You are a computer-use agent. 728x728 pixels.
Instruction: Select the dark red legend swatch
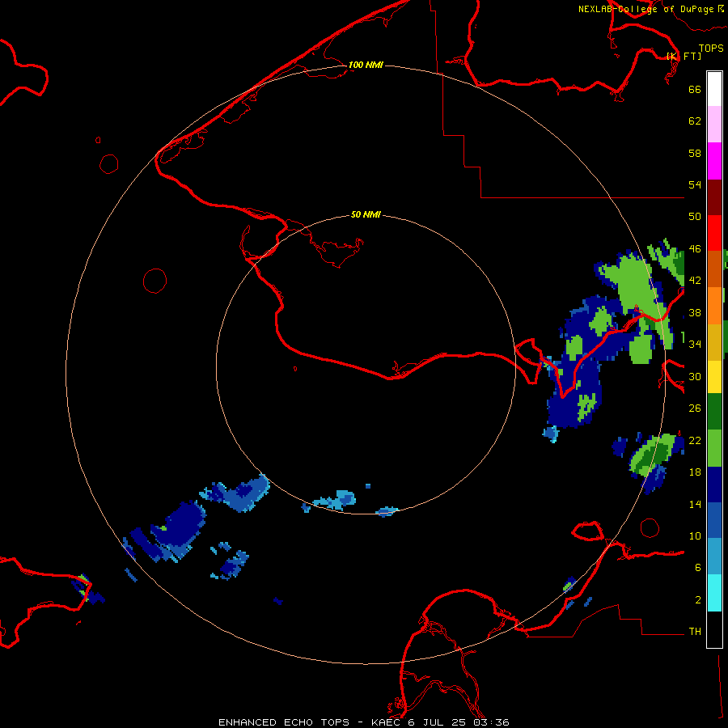click(714, 197)
